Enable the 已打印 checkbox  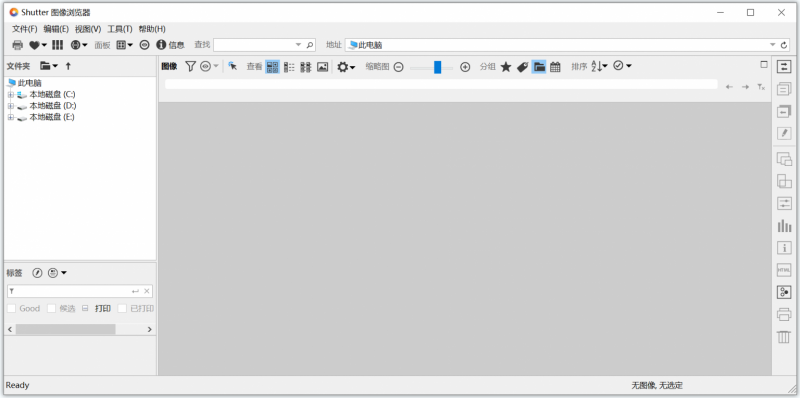tap(122, 308)
